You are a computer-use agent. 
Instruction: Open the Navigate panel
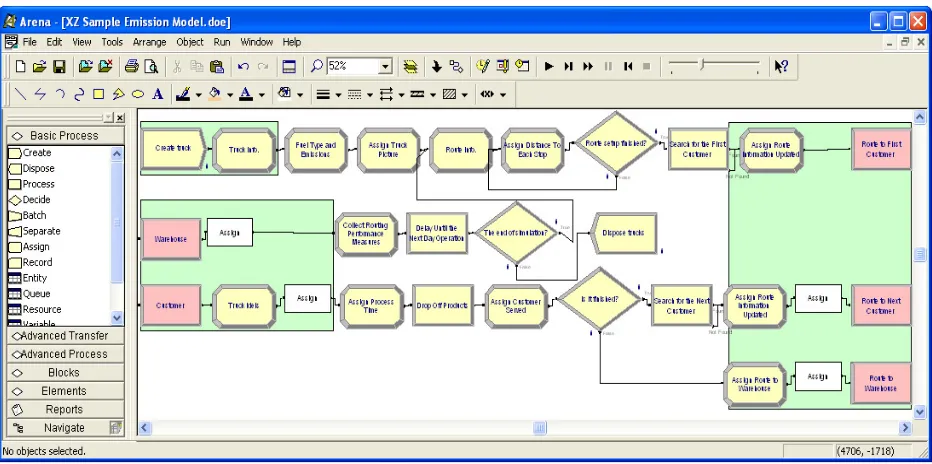click(65, 428)
